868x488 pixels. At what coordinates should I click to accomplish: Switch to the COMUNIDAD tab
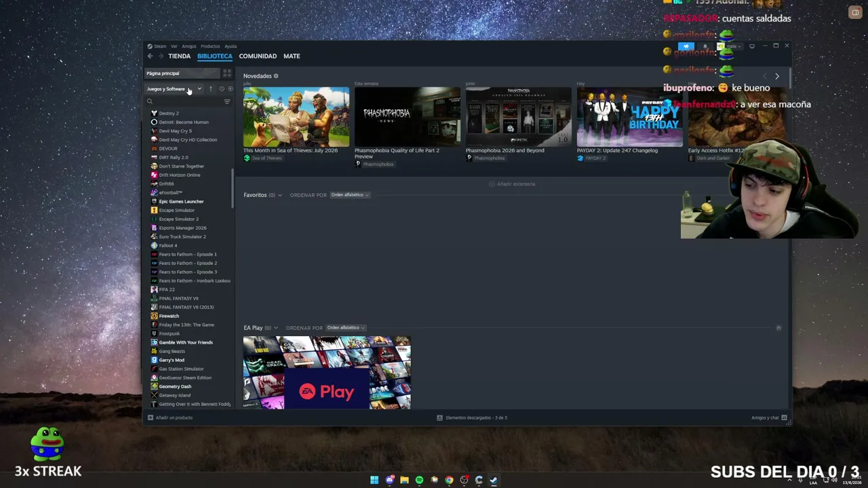pos(258,56)
